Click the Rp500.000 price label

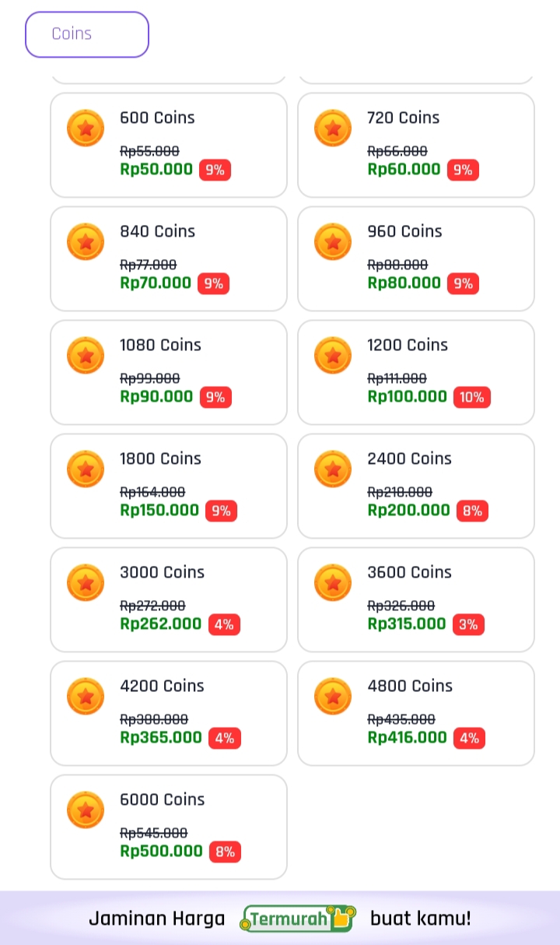161,852
